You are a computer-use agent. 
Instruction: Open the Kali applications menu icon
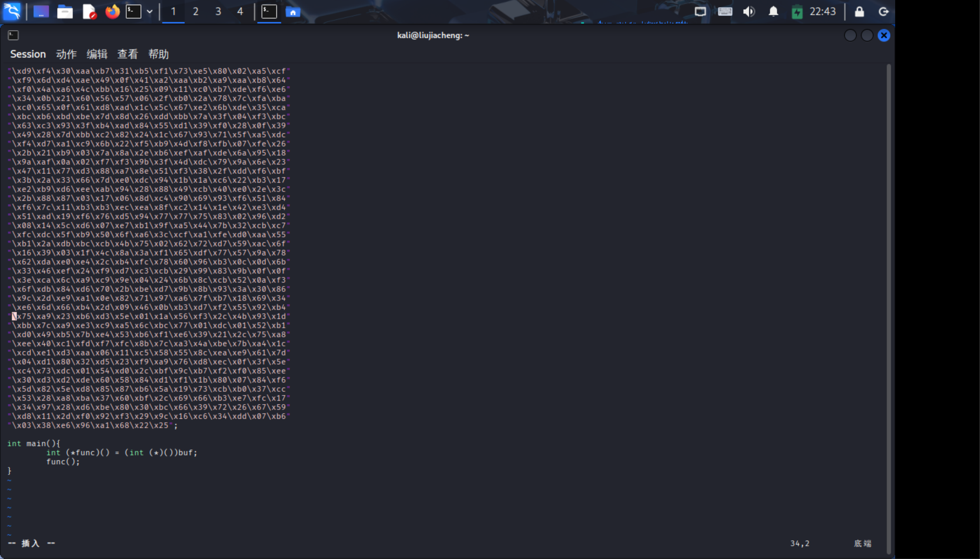pyautogui.click(x=12, y=12)
